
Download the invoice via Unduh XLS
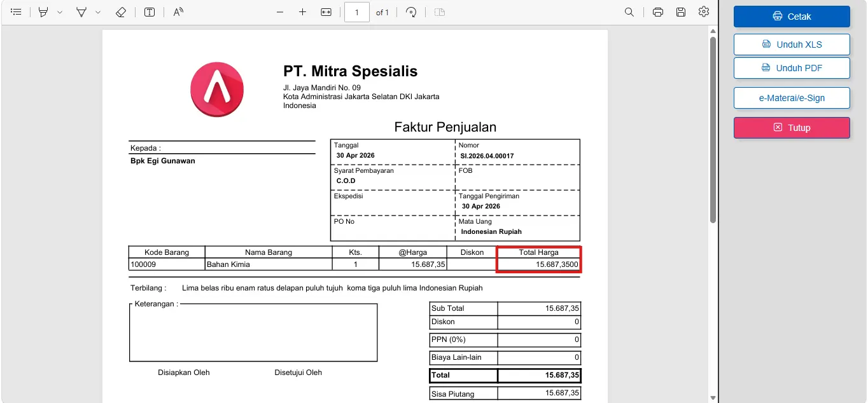792,44
